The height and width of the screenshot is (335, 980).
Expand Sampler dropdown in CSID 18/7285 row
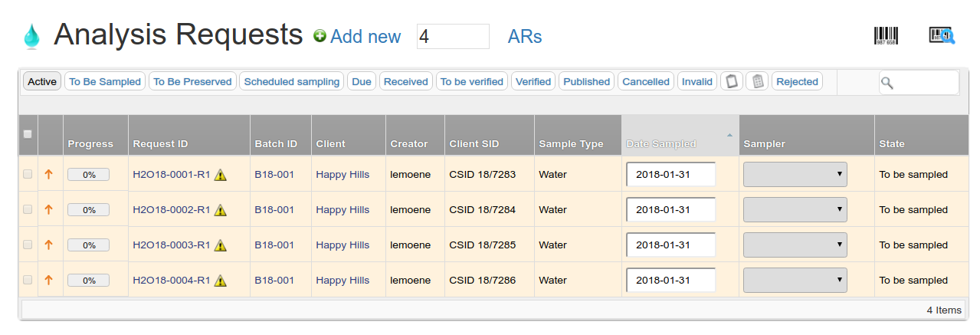pyautogui.click(x=795, y=245)
